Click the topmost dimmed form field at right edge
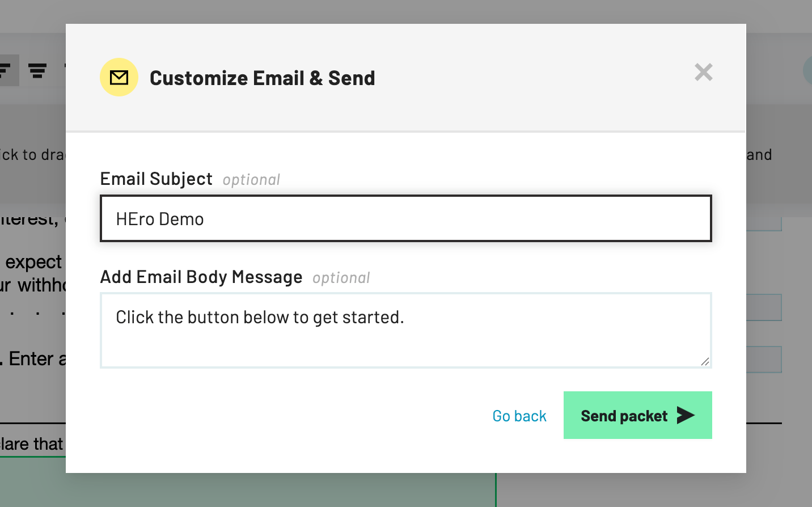This screenshot has width=812, height=507. 764,225
